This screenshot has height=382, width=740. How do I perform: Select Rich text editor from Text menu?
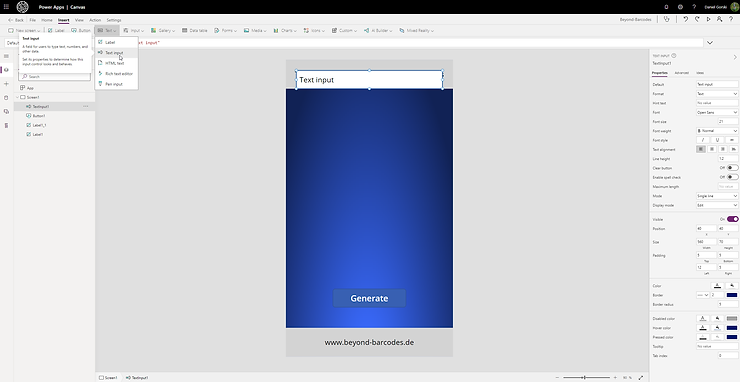coord(116,74)
